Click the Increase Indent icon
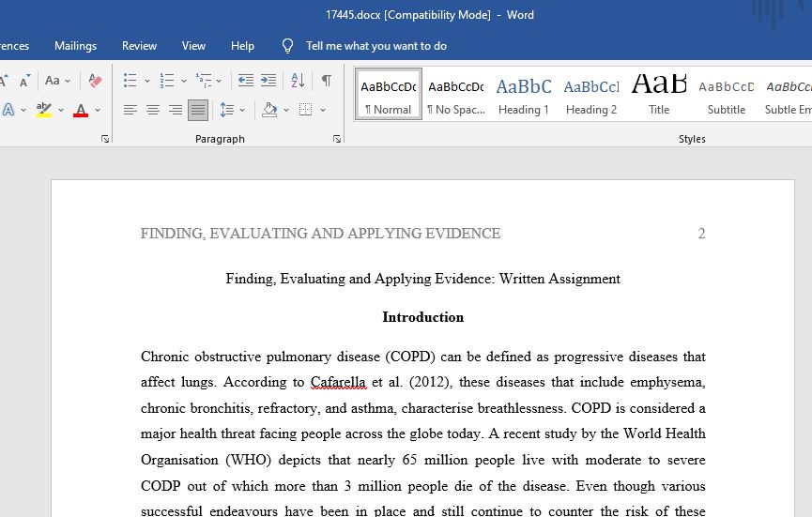 pos(268,81)
